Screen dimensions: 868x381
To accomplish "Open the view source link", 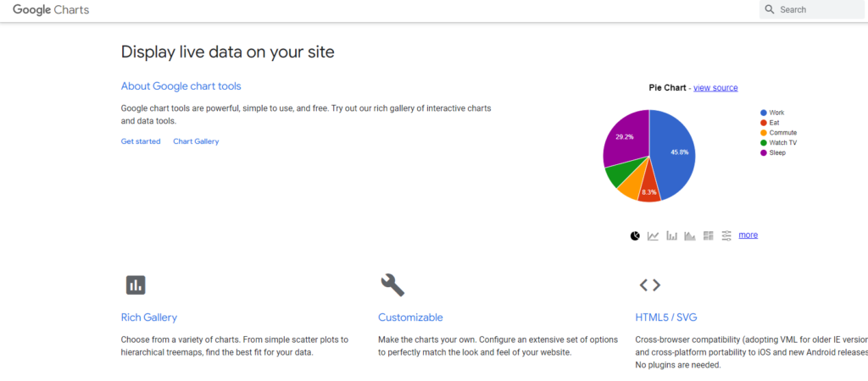I will (715, 88).
